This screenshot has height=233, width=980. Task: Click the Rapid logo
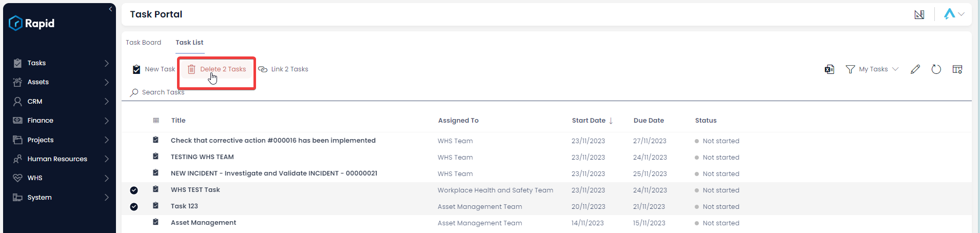(x=32, y=23)
